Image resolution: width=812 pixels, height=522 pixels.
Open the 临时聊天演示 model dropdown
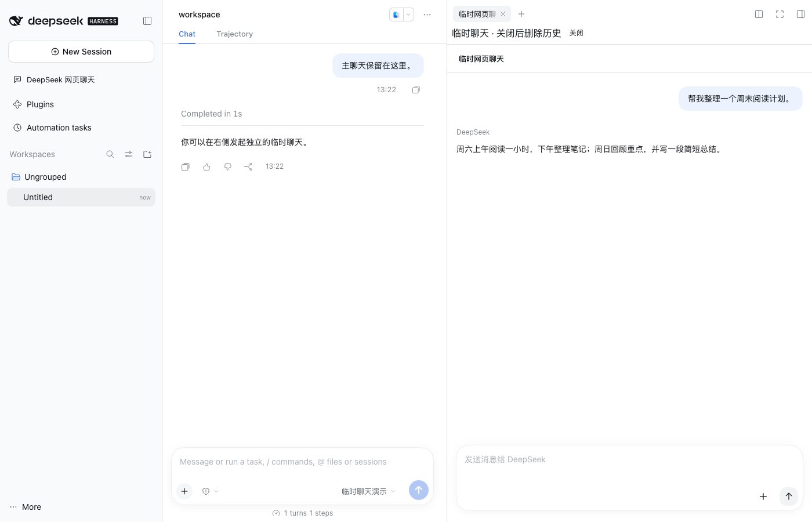[369, 491]
